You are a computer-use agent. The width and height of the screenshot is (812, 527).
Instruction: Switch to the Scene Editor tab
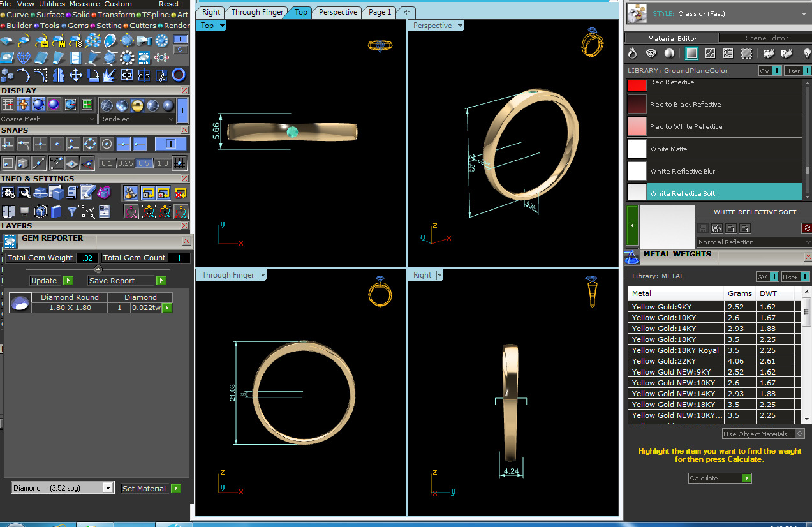767,38
